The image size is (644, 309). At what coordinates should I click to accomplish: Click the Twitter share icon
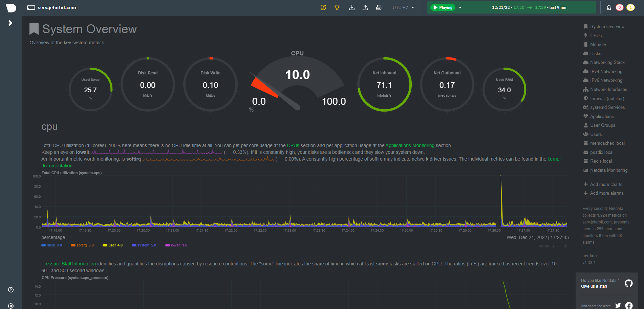(619, 305)
